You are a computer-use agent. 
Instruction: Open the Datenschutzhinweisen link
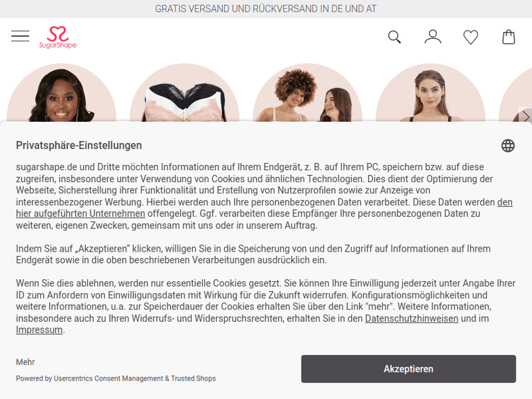[x=411, y=318]
